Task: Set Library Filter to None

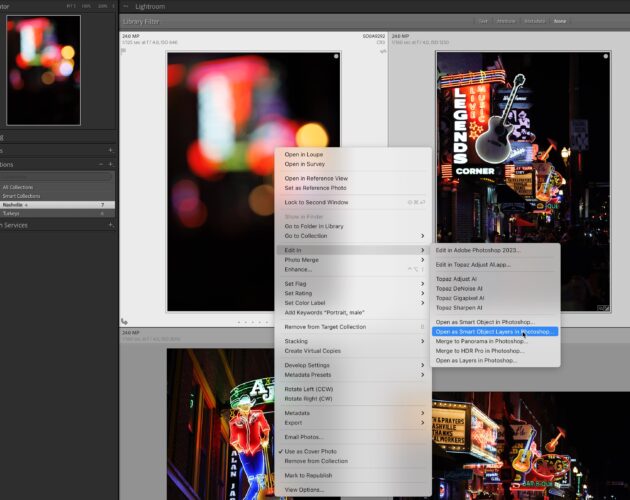Action: point(560,21)
